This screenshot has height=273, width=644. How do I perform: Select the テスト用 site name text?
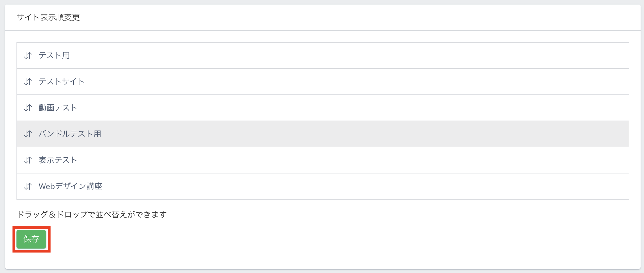(x=54, y=55)
